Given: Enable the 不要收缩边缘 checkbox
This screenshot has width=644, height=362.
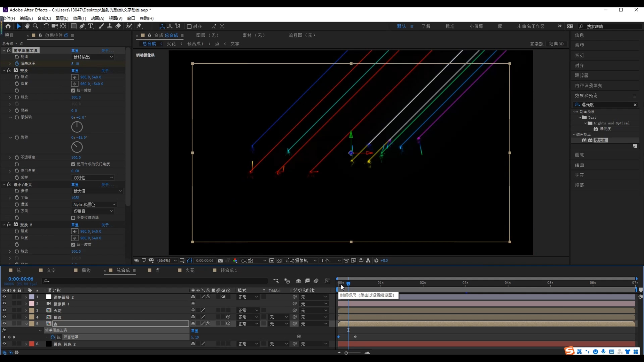Looking at the screenshot, I should tap(73, 218).
